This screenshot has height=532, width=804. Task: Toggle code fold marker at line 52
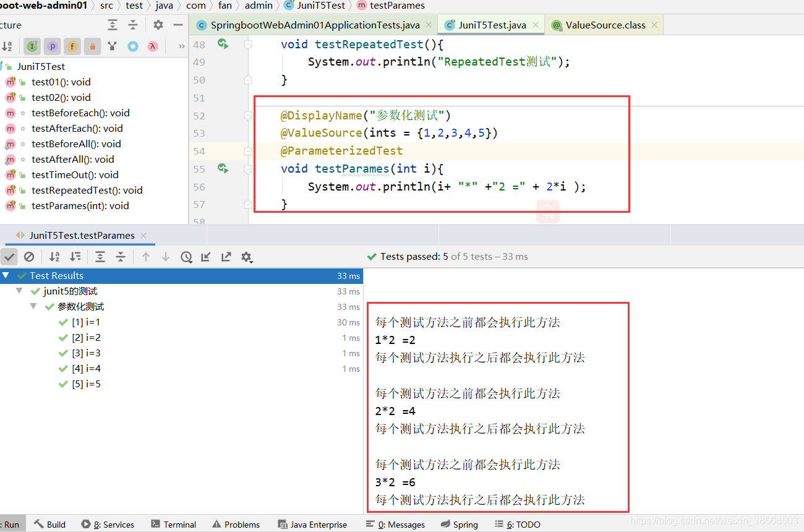[248, 116]
